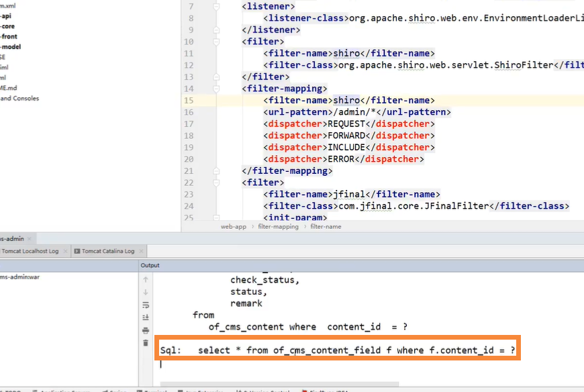Select the 'and Consoles' tree entry
The height and width of the screenshot is (392, 584).
coord(19,98)
